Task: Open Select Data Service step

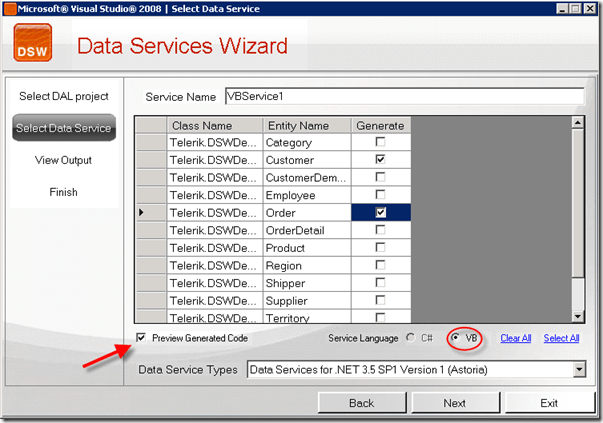Action: tap(64, 128)
